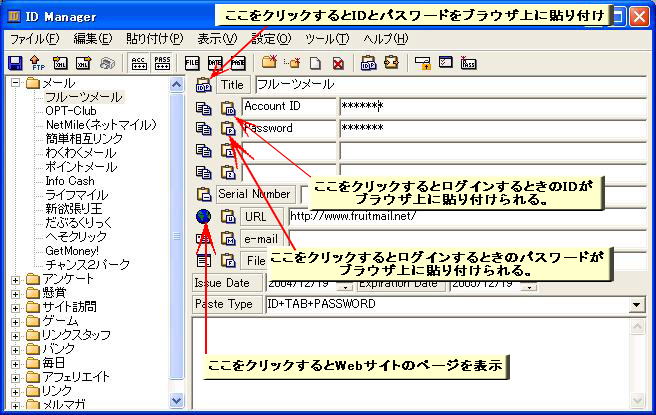The height and width of the screenshot is (415, 656).
Task: Open the ツール(T) menu
Action: point(328,39)
